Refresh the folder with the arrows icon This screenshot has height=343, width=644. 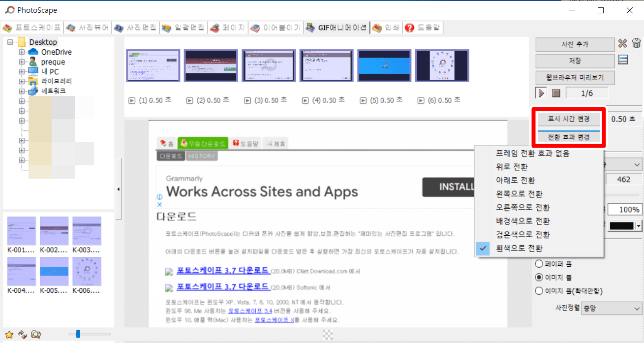pos(22,335)
